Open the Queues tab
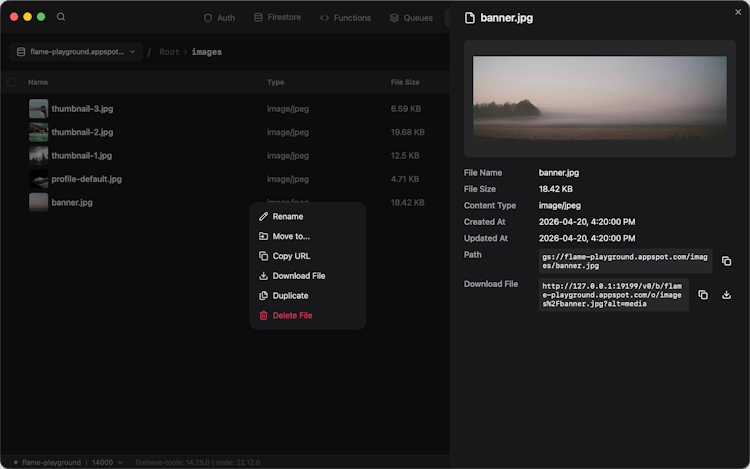Screen dimensions: 750x469 pos(411,18)
